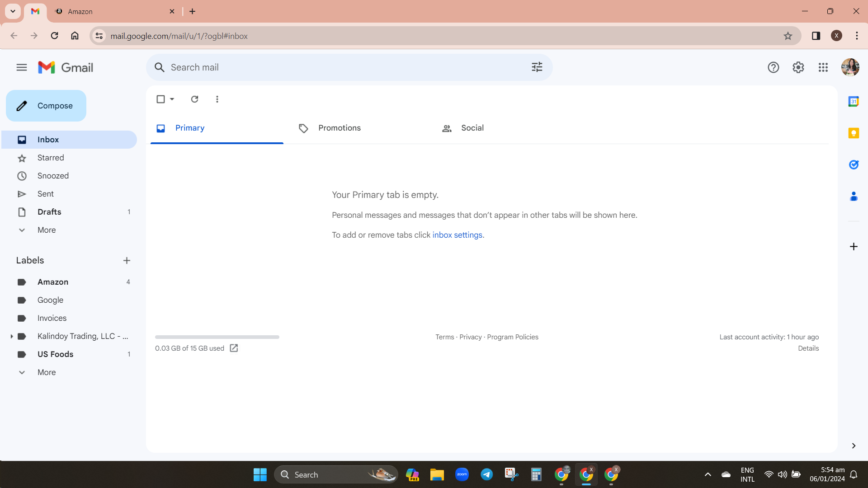Open Google Contacts side panel icon
This screenshot has width=868, height=488.
(854, 197)
